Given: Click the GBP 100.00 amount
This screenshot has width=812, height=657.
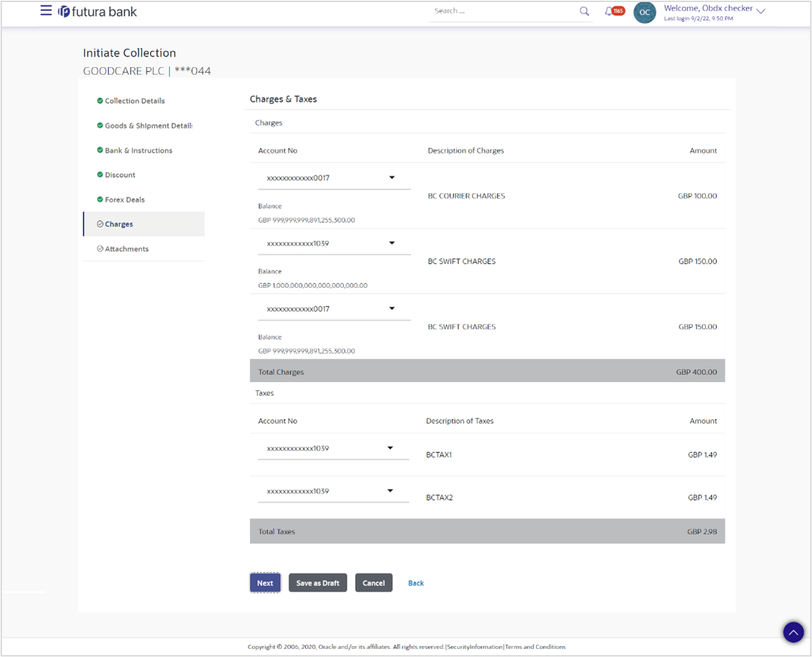Looking at the screenshot, I should (x=697, y=197).
